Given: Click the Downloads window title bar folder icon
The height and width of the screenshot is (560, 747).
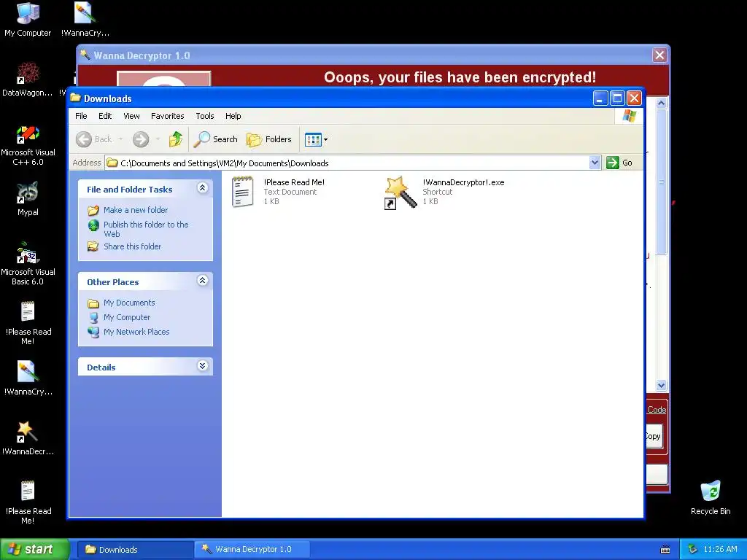Looking at the screenshot, I should pyautogui.click(x=76, y=98).
